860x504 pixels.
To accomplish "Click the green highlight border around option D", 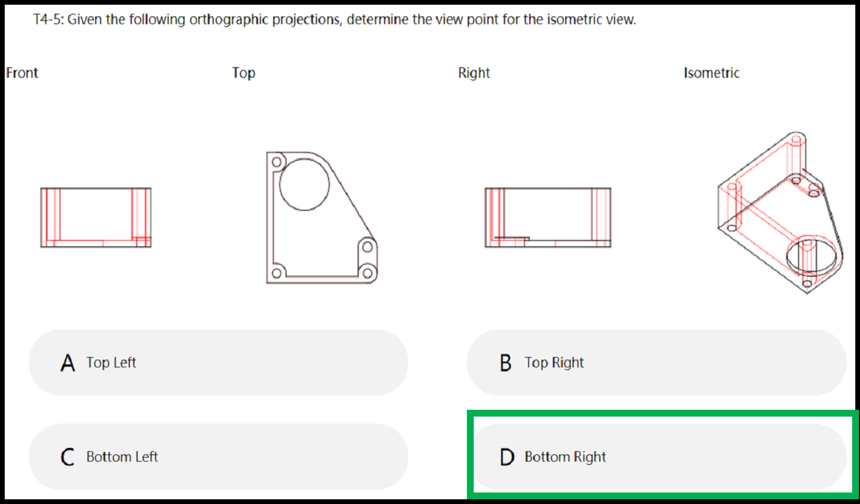I will coord(663,412).
